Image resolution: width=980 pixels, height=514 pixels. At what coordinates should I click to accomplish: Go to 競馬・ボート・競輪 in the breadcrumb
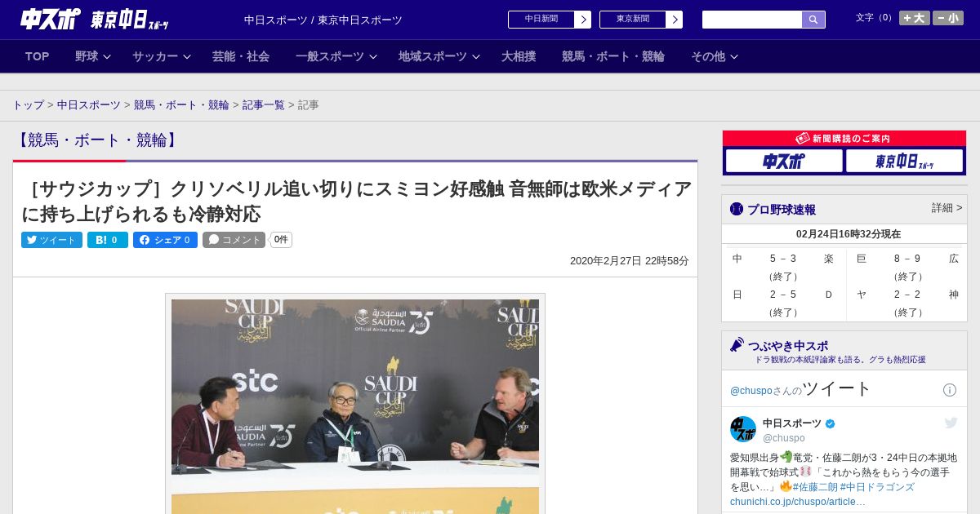tap(181, 105)
